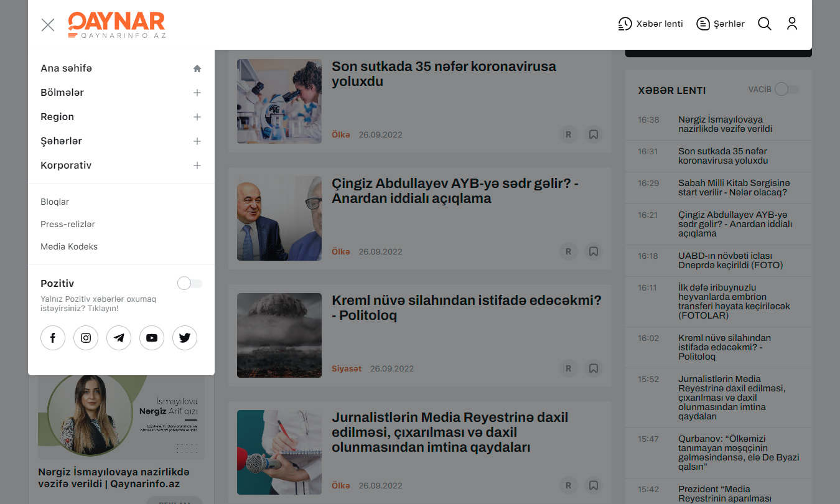The image size is (840, 504).
Task: Open the Telegram social icon
Action: [x=119, y=338]
